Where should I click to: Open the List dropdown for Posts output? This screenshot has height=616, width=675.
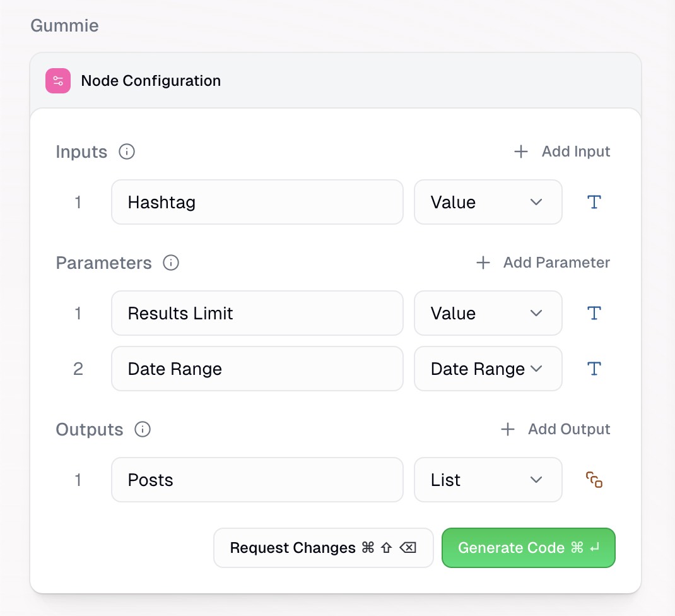coord(488,480)
